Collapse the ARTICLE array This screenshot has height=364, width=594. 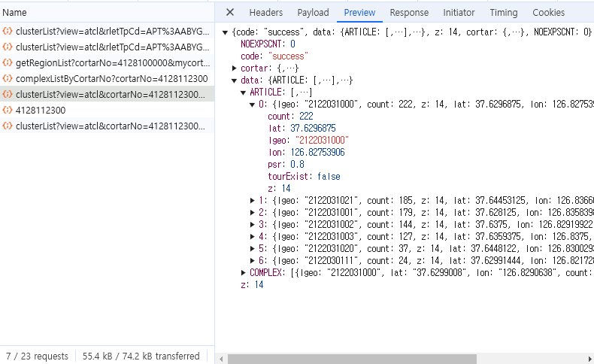pos(244,93)
